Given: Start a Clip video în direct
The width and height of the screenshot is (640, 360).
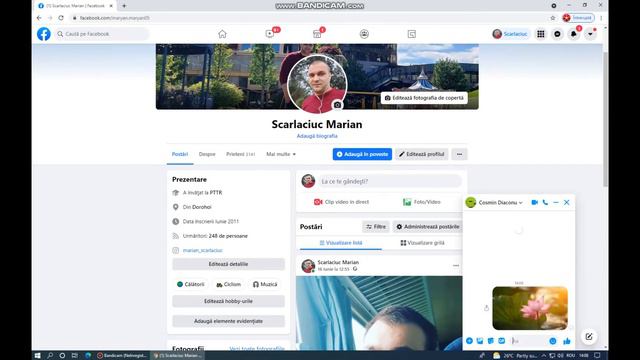Looking at the screenshot, I should tap(341, 202).
